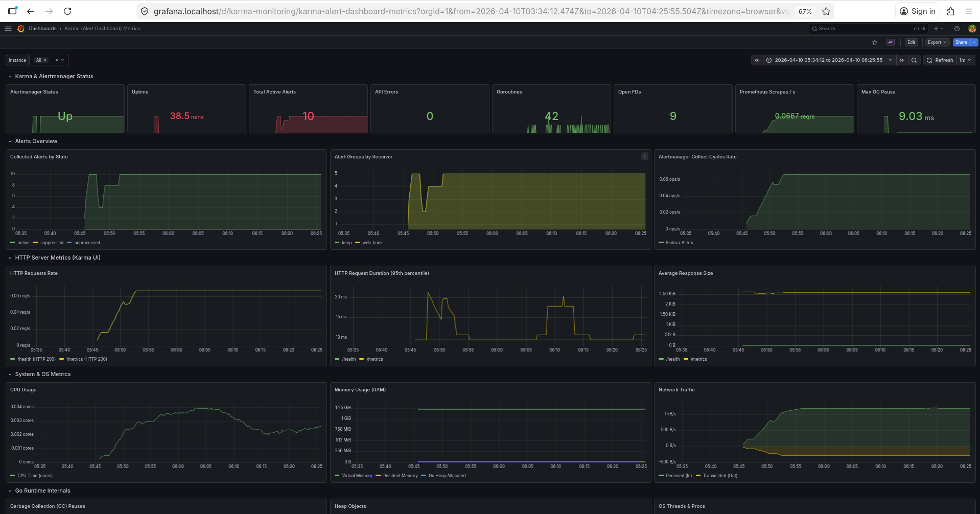Open the instance variable dropdown arrow
This screenshot has width=980, height=514.
pos(63,60)
